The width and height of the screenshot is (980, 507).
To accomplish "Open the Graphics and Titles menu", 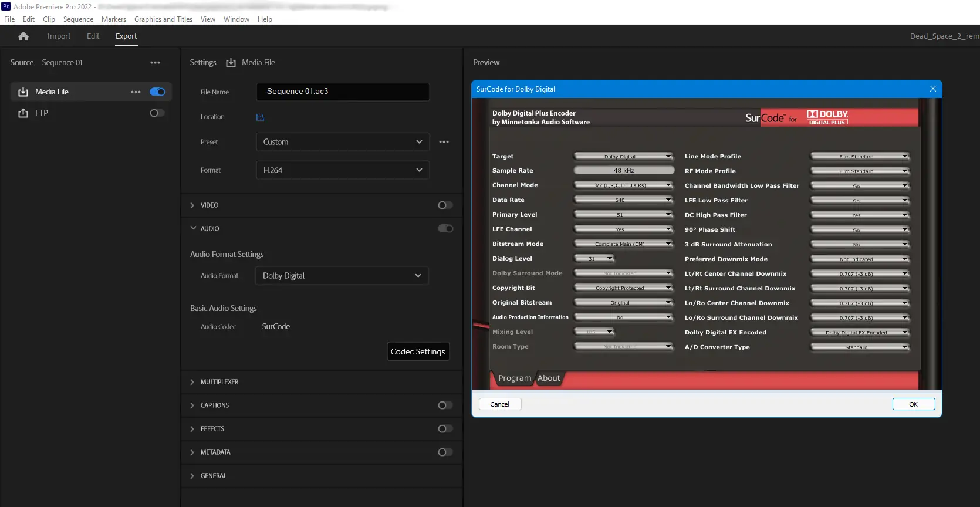I will pos(163,19).
